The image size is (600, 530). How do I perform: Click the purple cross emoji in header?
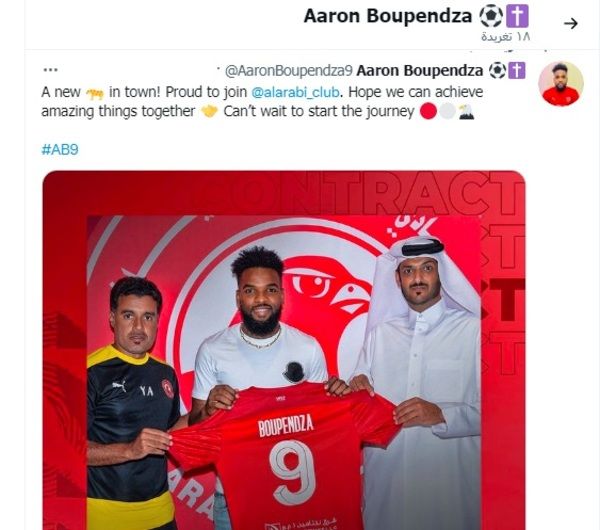click(x=517, y=17)
